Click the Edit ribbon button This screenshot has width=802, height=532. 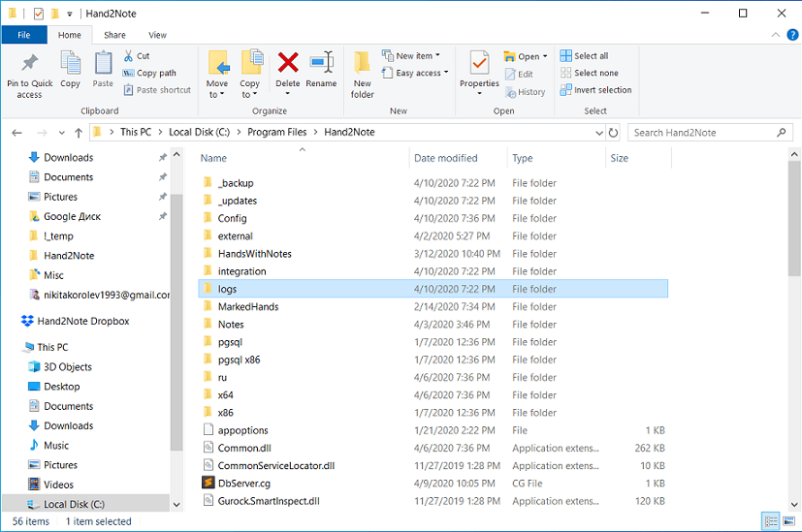[519, 74]
